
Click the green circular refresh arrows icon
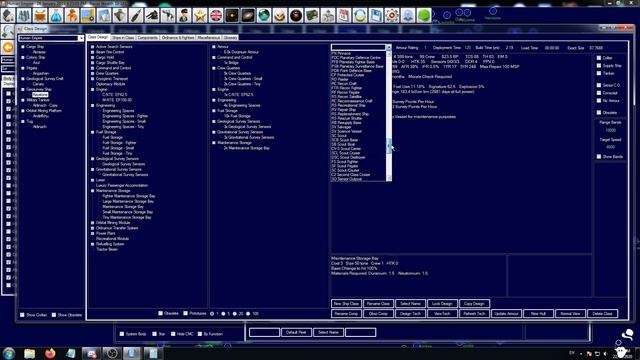point(360,16)
